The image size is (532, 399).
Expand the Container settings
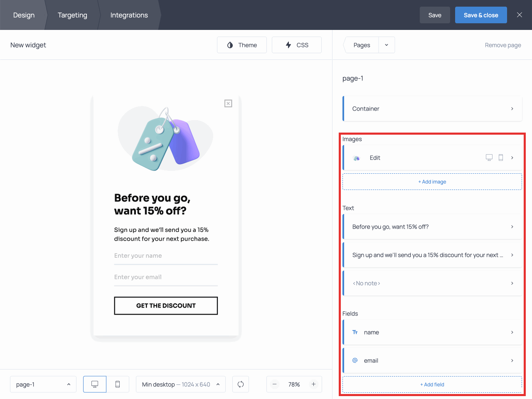tap(432, 108)
